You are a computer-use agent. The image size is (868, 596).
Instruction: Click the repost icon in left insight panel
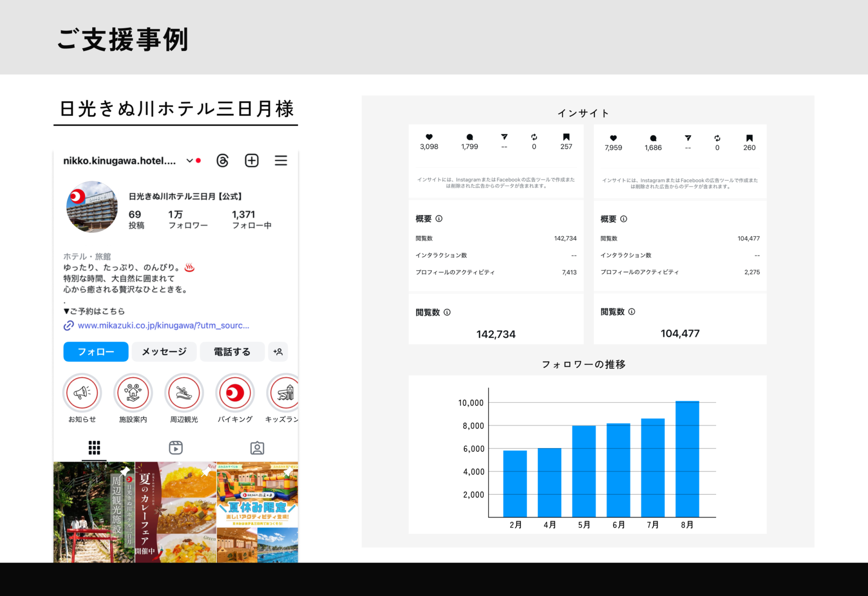coord(534,137)
